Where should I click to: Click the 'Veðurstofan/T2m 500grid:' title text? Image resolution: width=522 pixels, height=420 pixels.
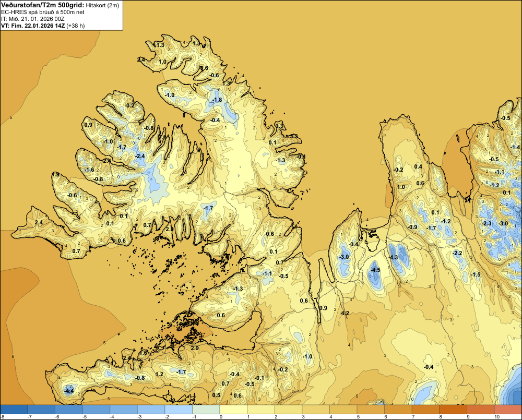pos(43,5)
